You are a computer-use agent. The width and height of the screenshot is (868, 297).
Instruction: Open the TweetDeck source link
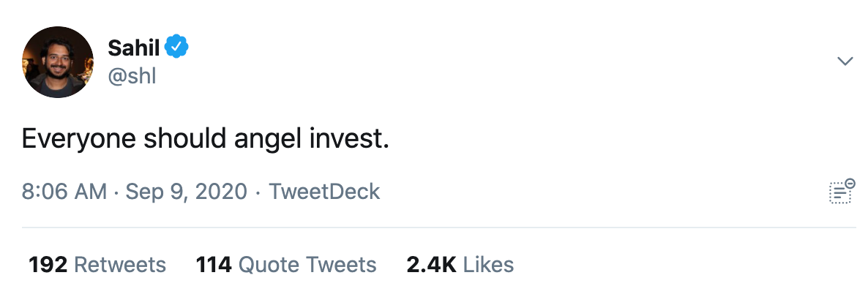[x=324, y=192]
